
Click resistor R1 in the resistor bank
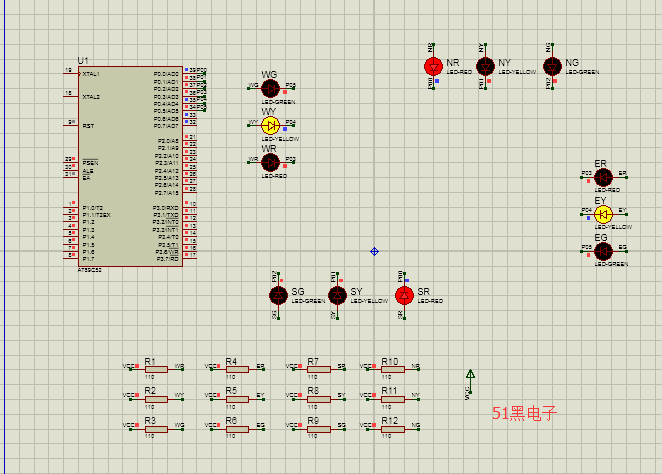(153, 369)
